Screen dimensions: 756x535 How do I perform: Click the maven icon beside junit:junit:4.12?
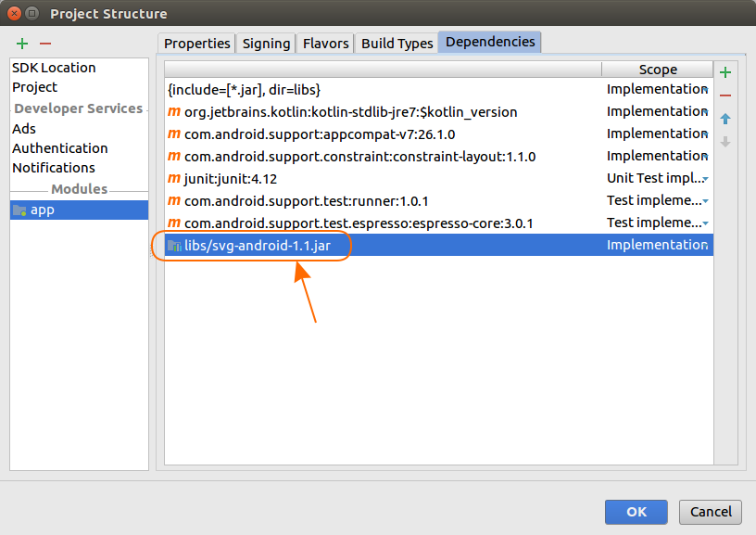point(174,178)
